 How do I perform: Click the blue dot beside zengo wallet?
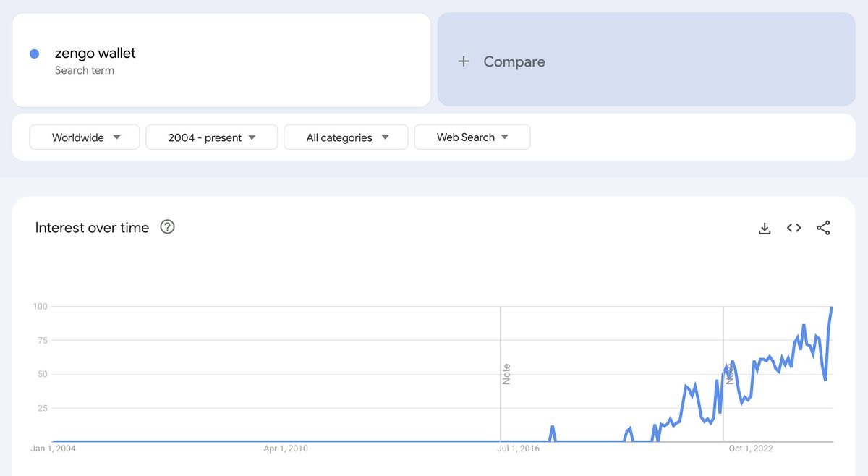click(34, 54)
